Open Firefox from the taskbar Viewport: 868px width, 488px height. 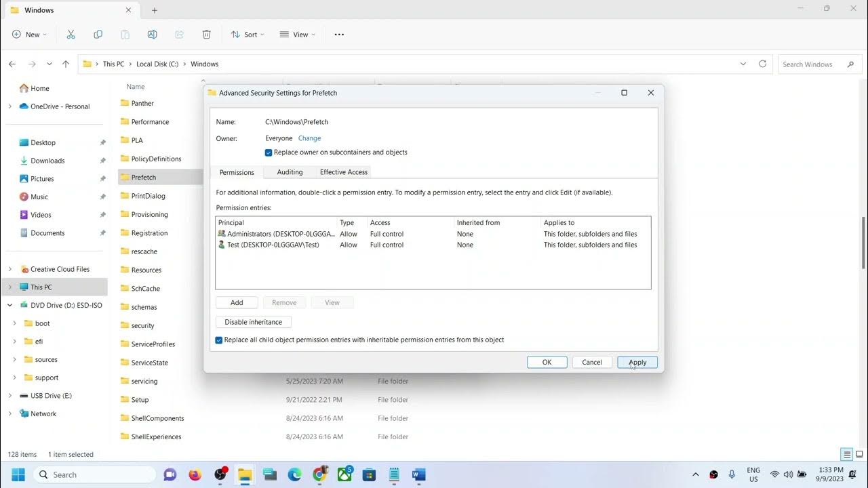[195, 474]
